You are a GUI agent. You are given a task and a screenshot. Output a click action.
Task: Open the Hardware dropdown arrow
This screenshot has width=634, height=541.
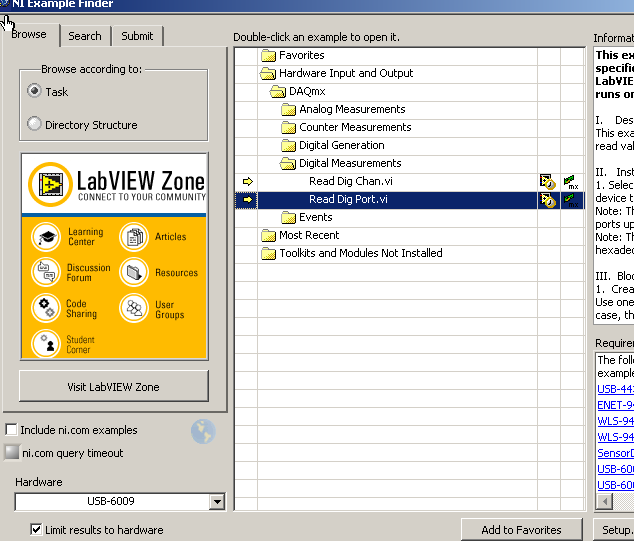(217, 502)
